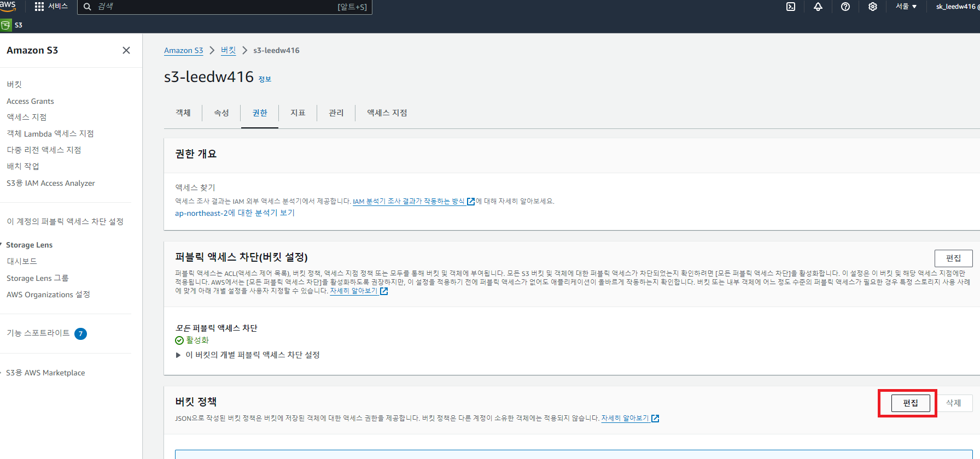Open Storage Lens 대시보드

click(x=22, y=261)
